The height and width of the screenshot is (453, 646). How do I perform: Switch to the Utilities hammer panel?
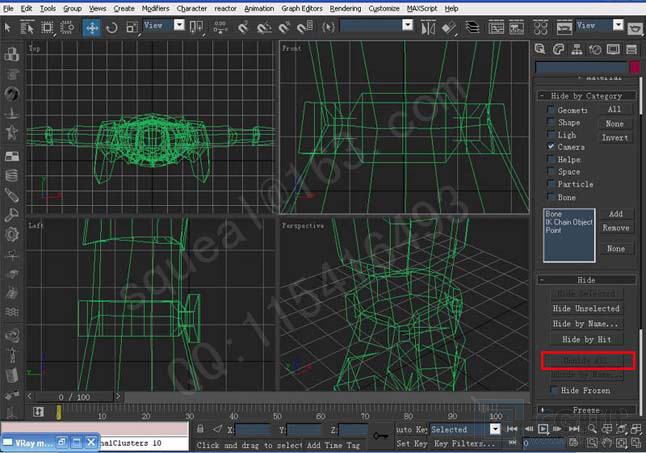tap(631, 49)
